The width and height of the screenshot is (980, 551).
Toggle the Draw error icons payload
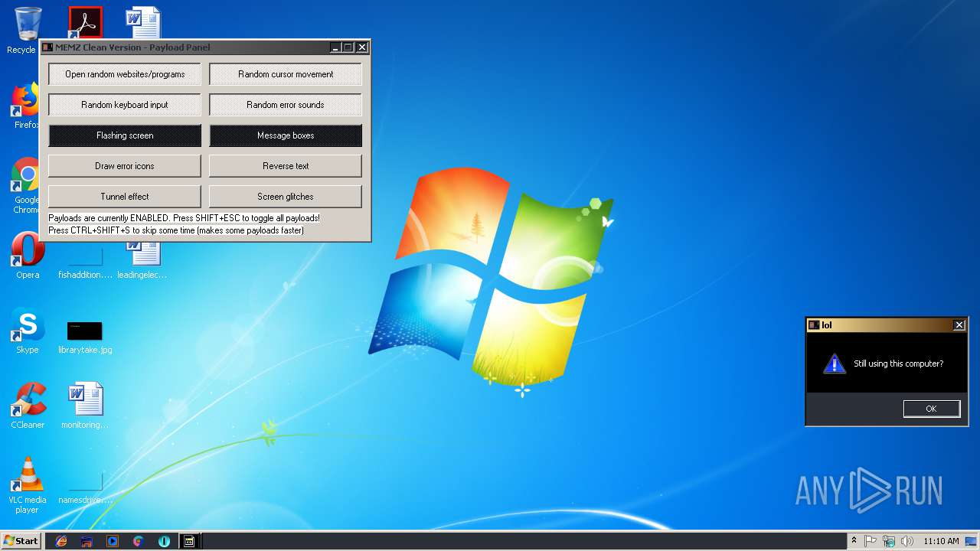coord(125,166)
